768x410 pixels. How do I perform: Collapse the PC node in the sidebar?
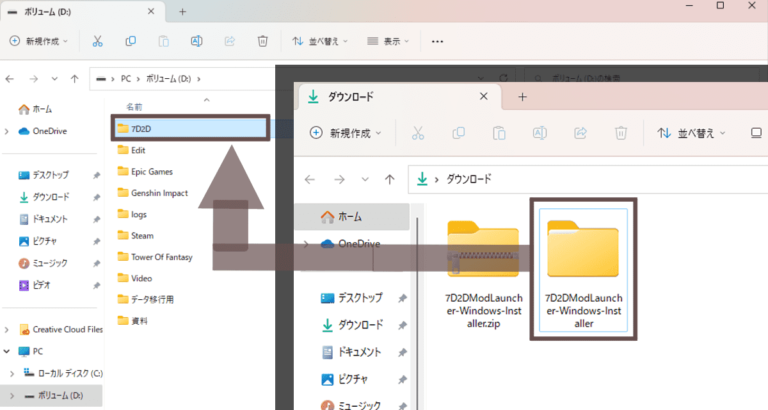[x=7, y=351]
